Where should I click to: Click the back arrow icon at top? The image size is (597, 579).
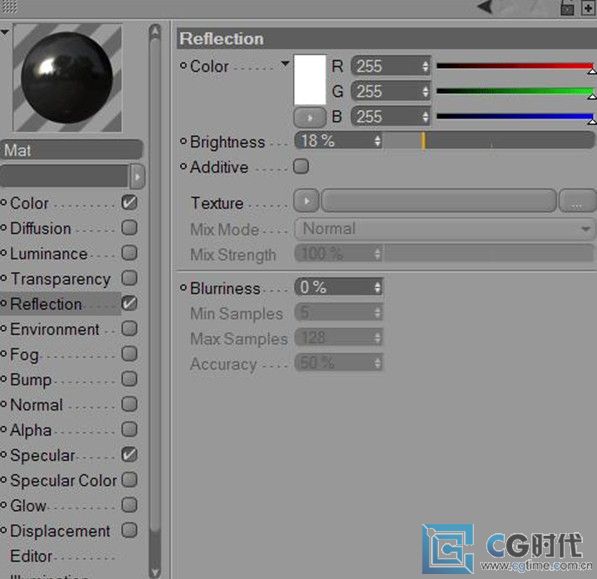click(x=485, y=6)
